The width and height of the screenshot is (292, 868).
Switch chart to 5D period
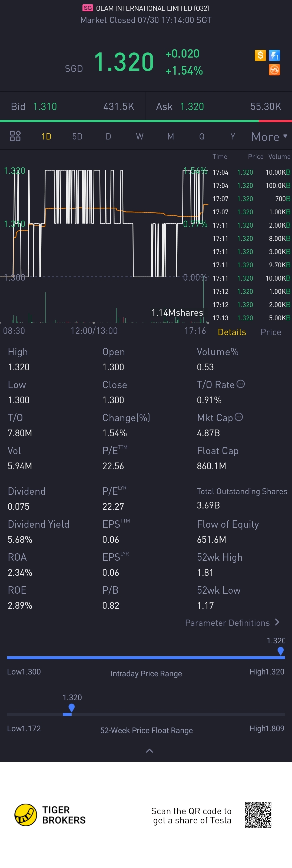[77, 137]
